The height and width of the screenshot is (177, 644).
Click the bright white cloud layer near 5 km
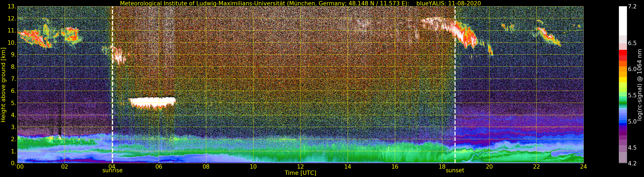[x=152, y=103]
